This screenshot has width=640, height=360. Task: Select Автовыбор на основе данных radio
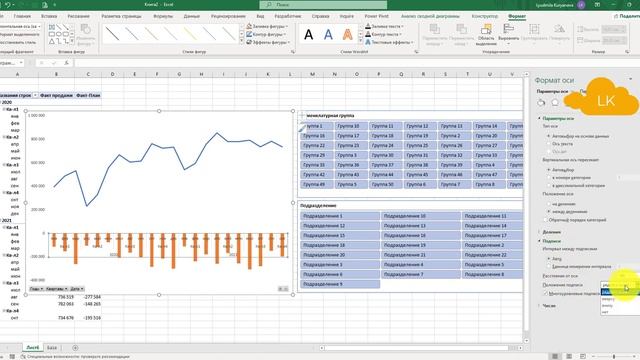pyautogui.click(x=549, y=136)
